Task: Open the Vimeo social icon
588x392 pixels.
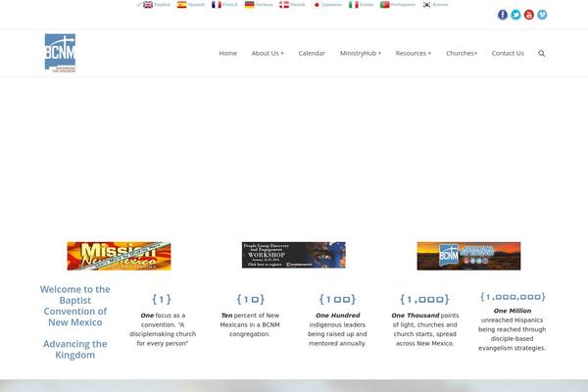Action: point(542,15)
